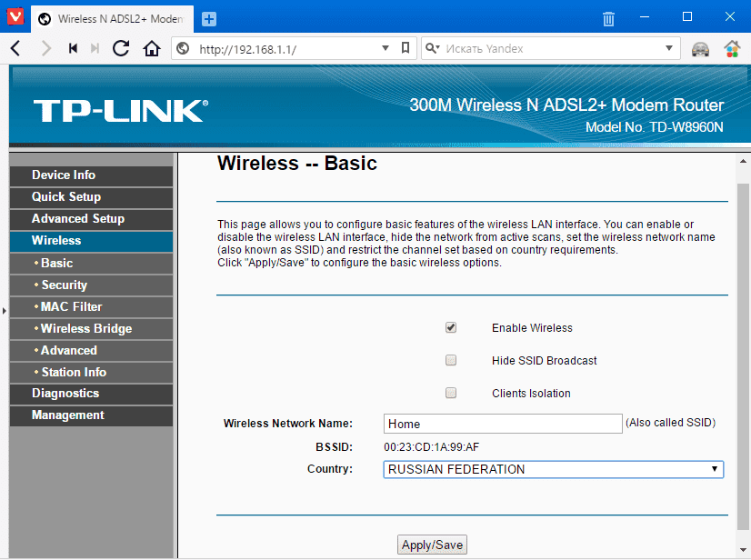Click the page scrollbar down arrow
This screenshot has height=560, width=751.
click(743, 549)
